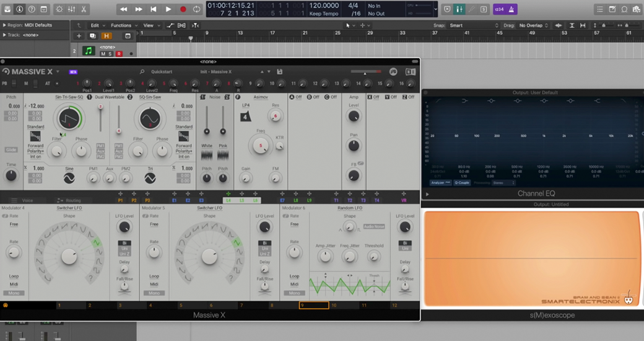The image size is (644, 341).
Task: Open the Editors scissors icon
Action: (84, 9)
